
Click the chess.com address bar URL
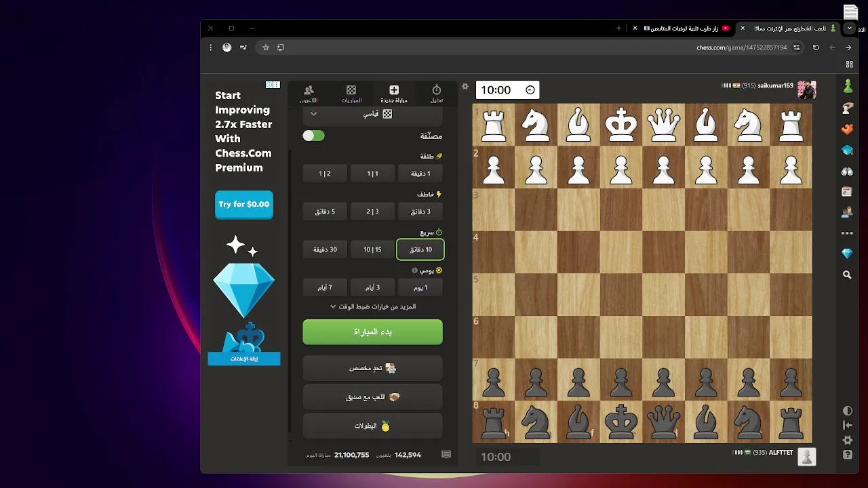(x=741, y=47)
